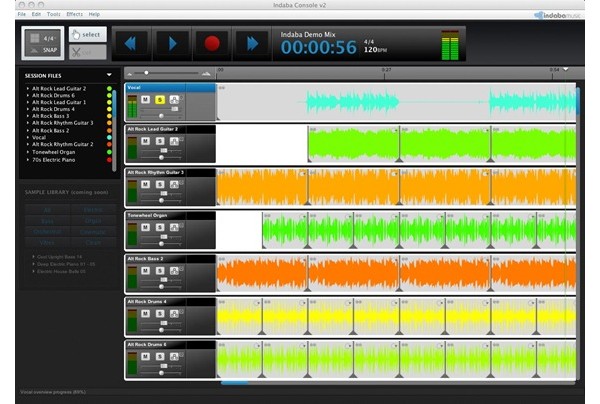The image size is (600, 404).
Task: Solo Alt Rock Bass 2 track
Action: tap(160, 270)
